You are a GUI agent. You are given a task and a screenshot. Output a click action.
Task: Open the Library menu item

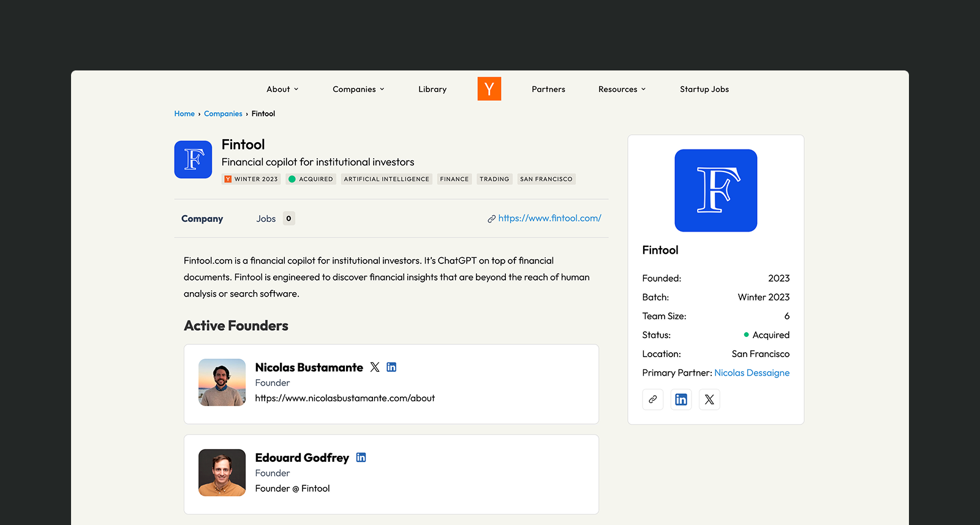click(432, 89)
